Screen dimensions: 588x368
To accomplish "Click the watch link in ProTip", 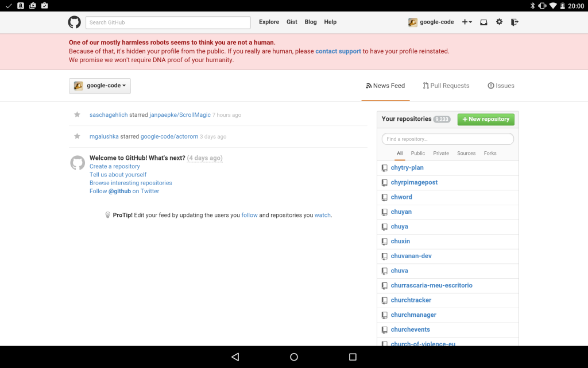I will point(323,215).
